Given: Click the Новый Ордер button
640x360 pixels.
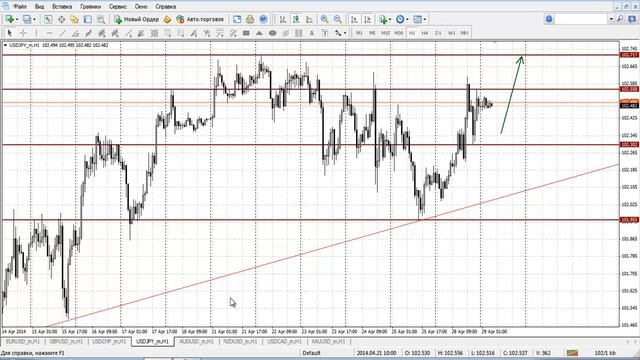Looking at the screenshot, I should (x=136, y=19).
